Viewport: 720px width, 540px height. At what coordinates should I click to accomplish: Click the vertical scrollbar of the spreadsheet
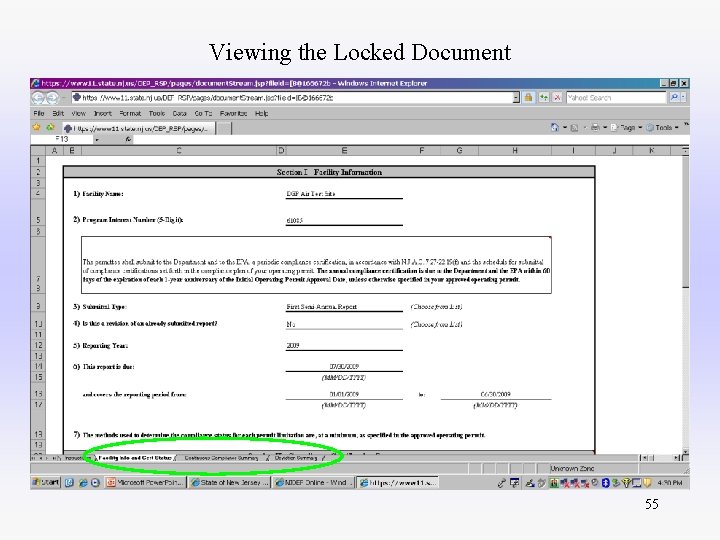click(x=685, y=303)
